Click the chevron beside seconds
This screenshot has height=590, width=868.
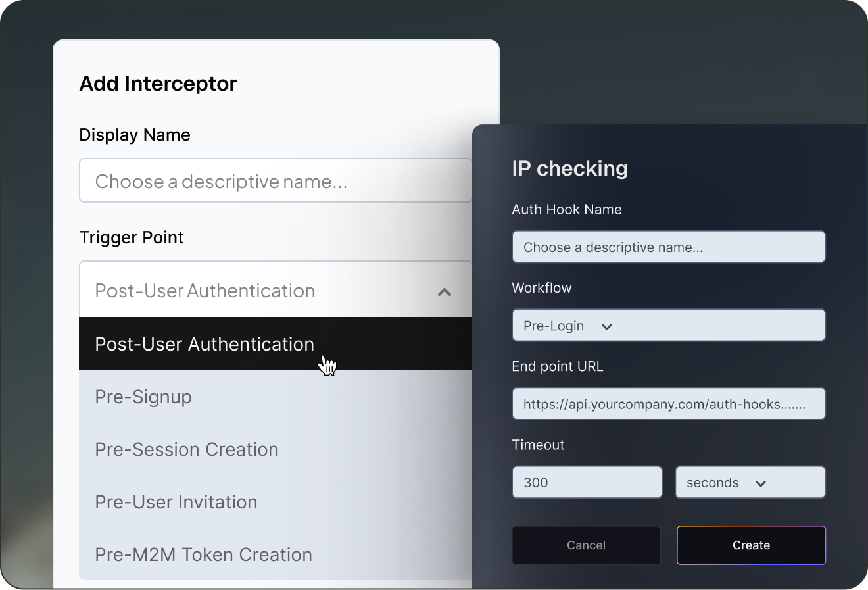pyautogui.click(x=761, y=484)
